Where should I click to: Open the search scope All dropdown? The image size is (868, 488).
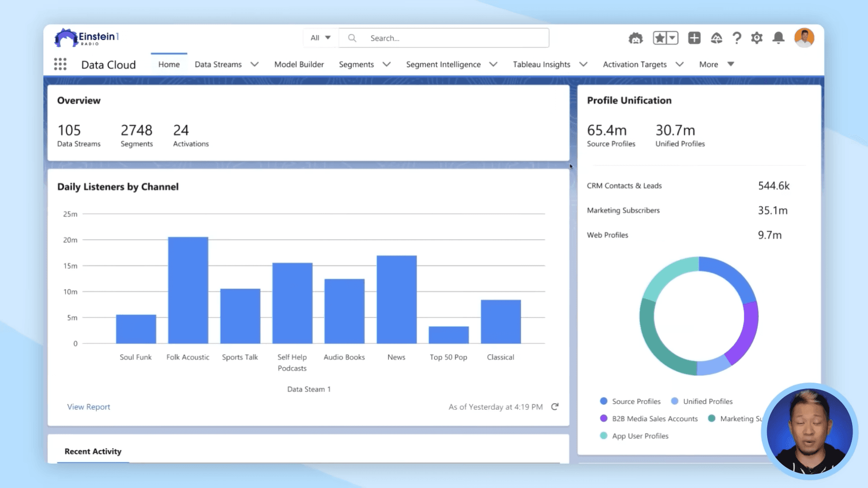click(x=320, y=38)
